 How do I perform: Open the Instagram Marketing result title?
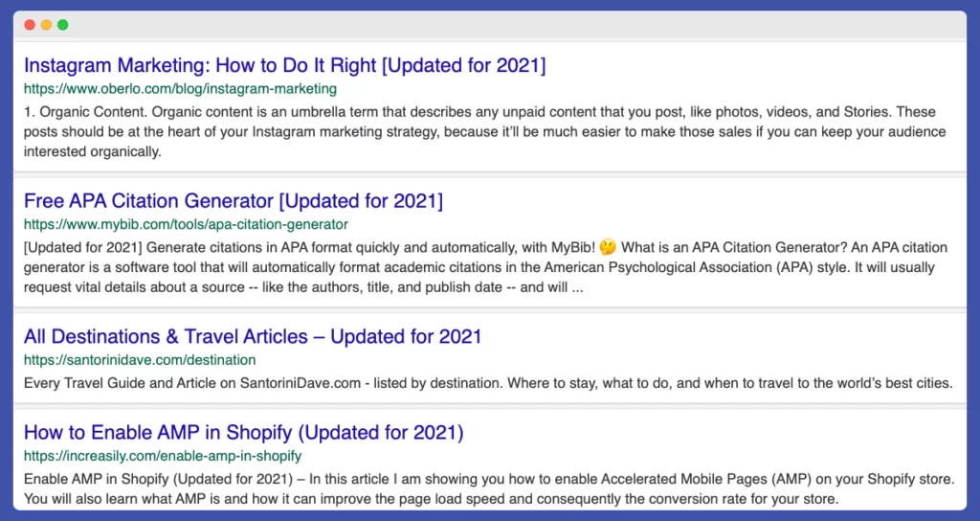pyautogui.click(x=284, y=65)
